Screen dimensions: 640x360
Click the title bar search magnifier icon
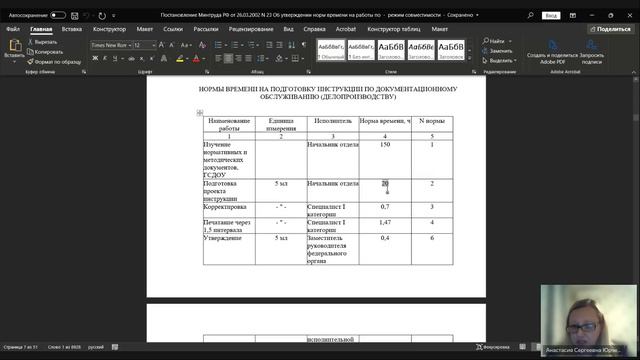coord(530,16)
